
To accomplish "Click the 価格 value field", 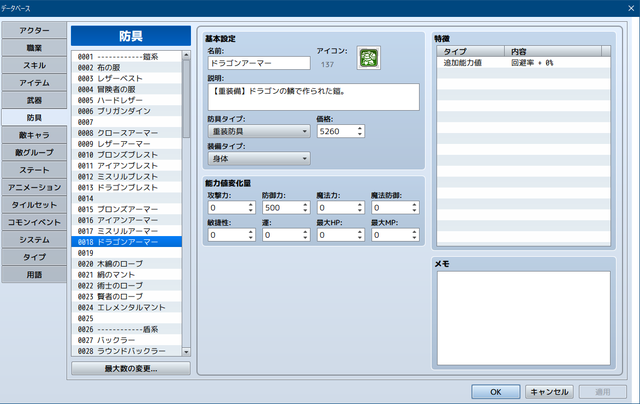I will (x=337, y=131).
